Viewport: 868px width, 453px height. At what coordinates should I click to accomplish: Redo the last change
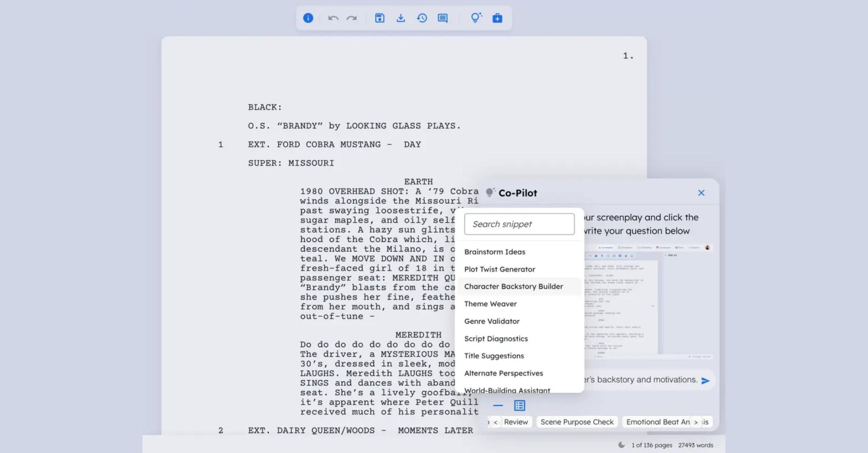(x=352, y=18)
